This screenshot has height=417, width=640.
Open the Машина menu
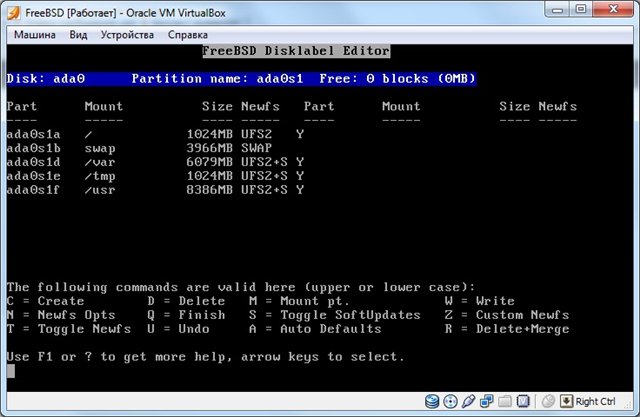[x=35, y=35]
